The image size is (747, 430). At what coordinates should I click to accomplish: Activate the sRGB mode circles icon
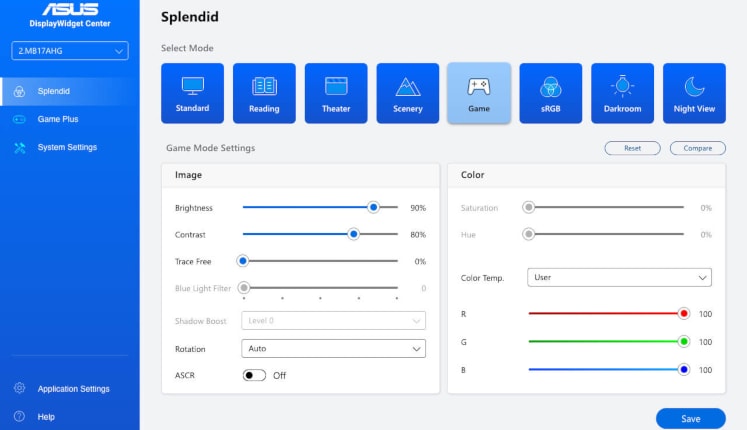coord(551,87)
